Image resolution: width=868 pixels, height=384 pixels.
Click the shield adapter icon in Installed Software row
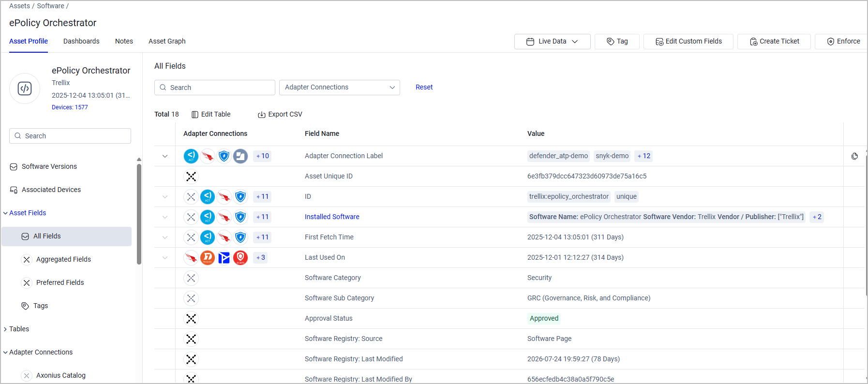[240, 217]
